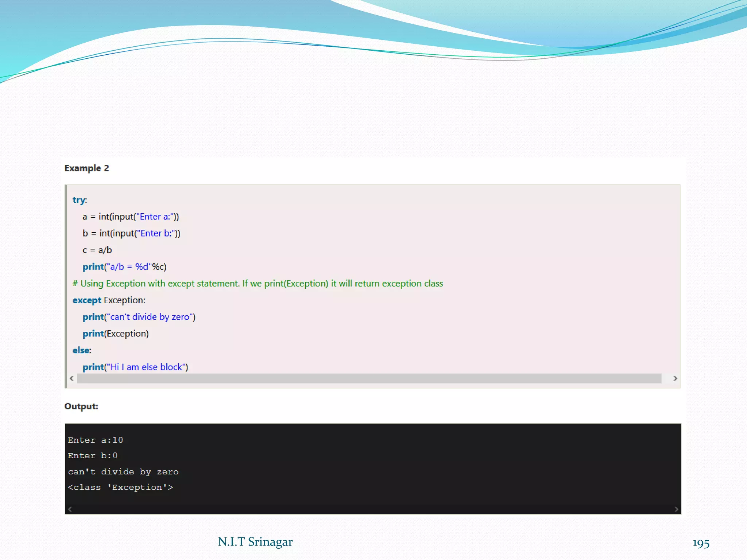Click the print "can't divide by zero" statement

pyautogui.click(x=139, y=317)
